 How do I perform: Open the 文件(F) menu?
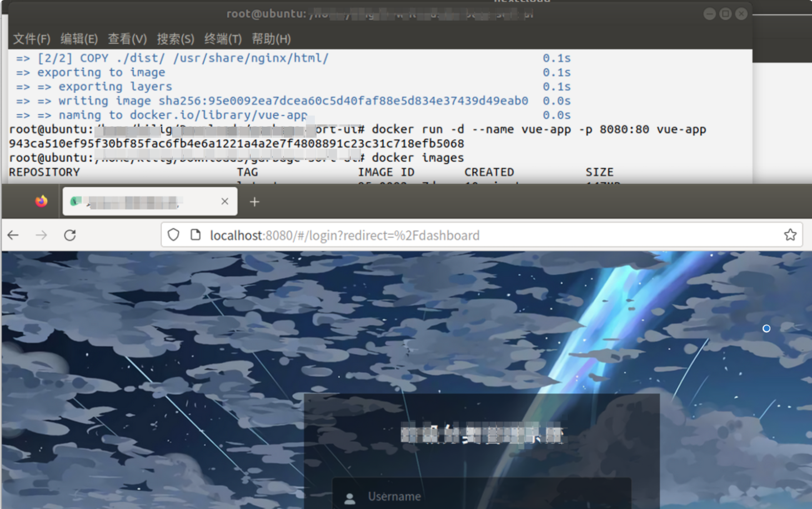[32, 39]
